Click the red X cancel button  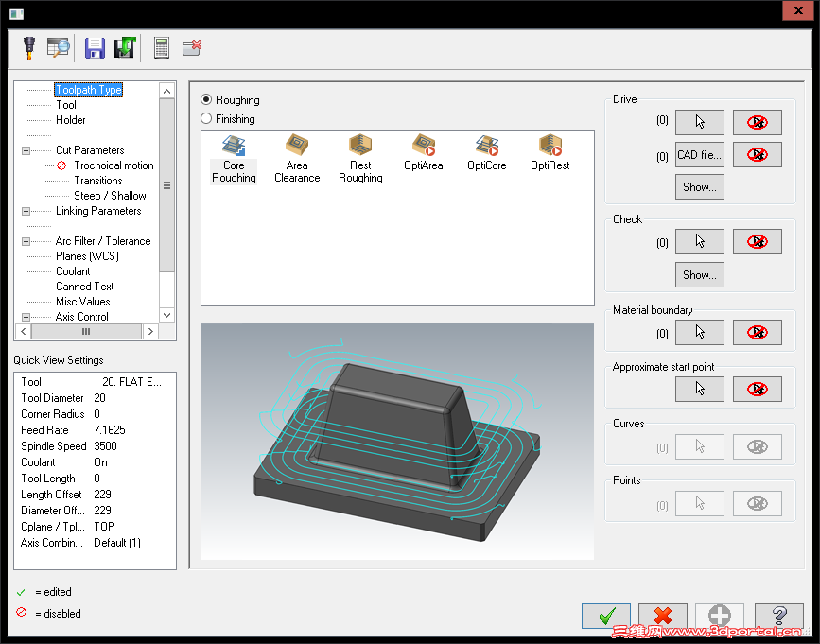(663, 617)
